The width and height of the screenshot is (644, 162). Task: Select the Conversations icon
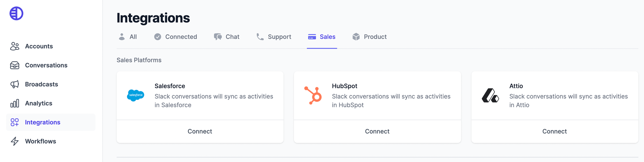click(x=15, y=65)
